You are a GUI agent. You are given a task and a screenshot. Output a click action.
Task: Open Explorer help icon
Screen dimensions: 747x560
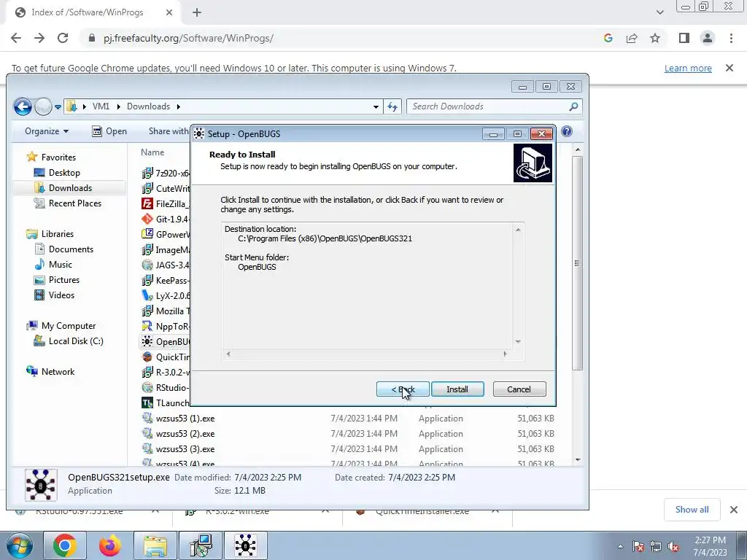pos(566,131)
